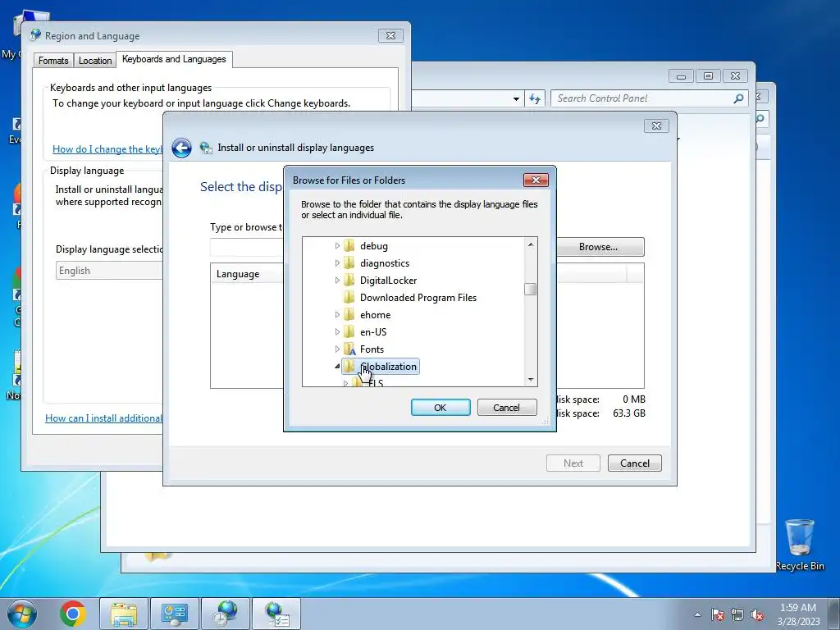Select the diagnostics folder icon
Screen dimensions: 840x630
point(349,263)
